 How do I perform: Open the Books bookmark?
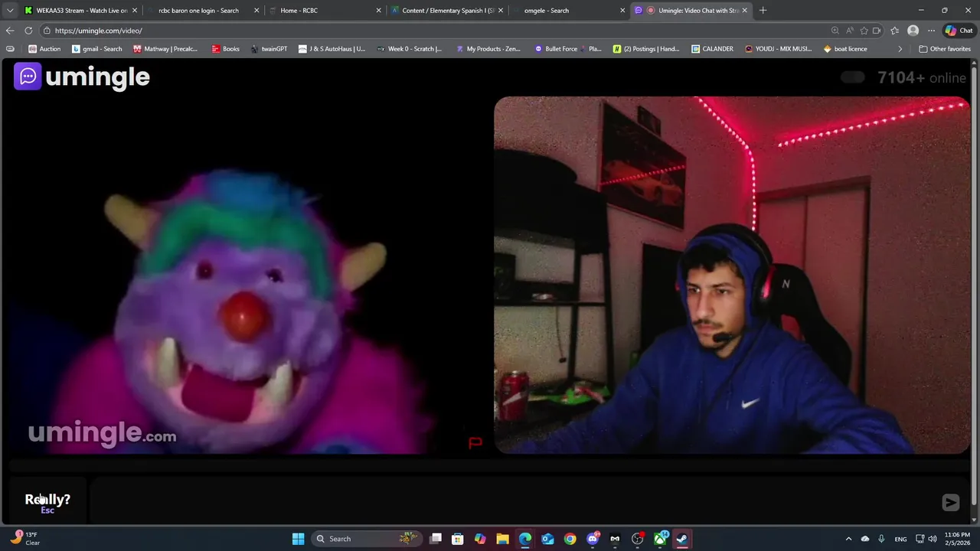point(225,49)
